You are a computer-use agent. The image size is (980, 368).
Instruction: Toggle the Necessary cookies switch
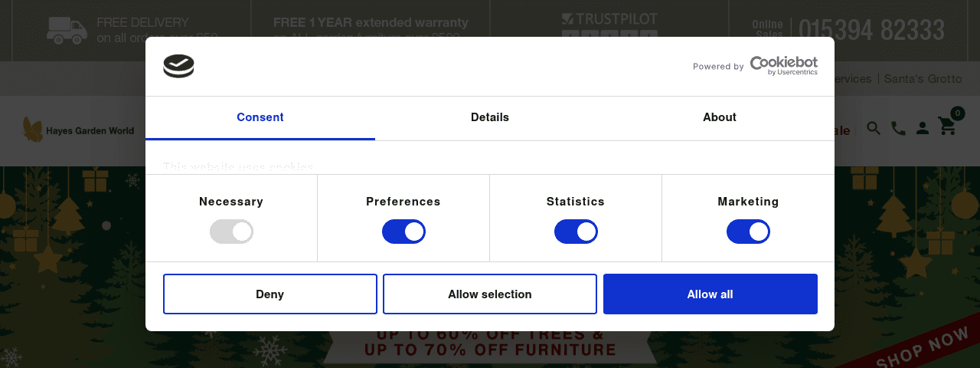[231, 232]
